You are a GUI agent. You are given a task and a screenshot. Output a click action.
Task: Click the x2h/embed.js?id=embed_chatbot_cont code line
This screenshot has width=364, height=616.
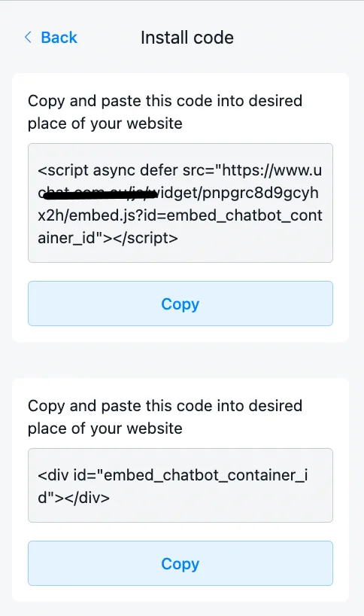[180, 215]
